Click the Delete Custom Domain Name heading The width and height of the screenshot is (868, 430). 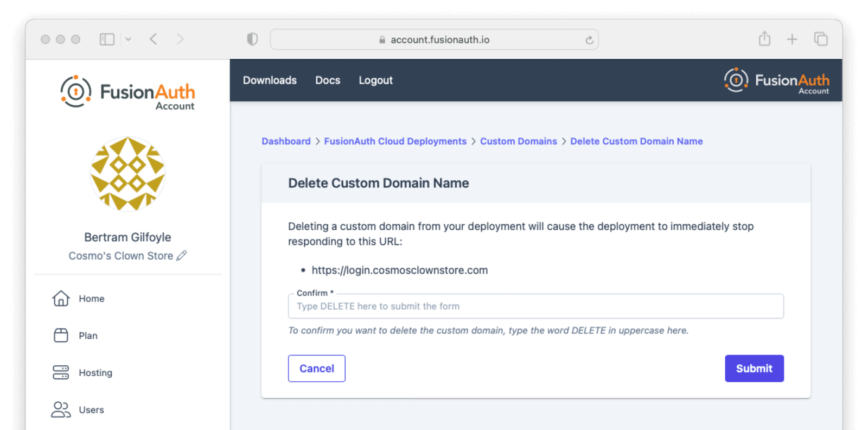point(378,183)
